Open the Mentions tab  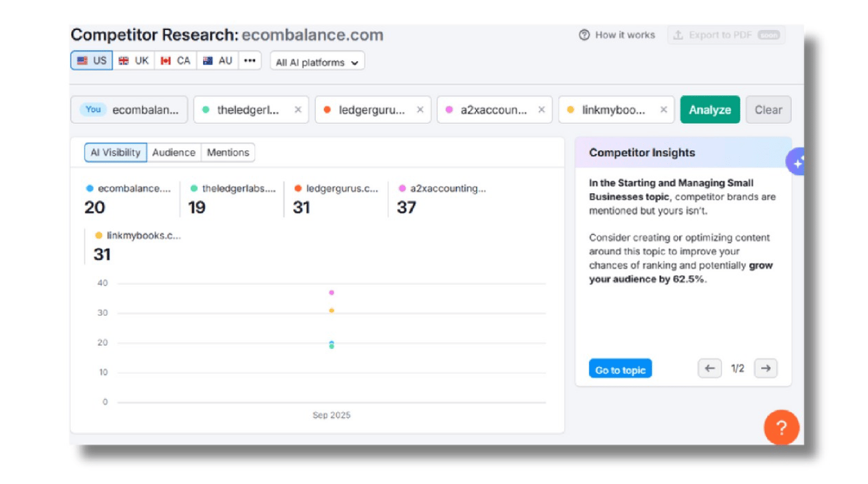coord(228,153)
